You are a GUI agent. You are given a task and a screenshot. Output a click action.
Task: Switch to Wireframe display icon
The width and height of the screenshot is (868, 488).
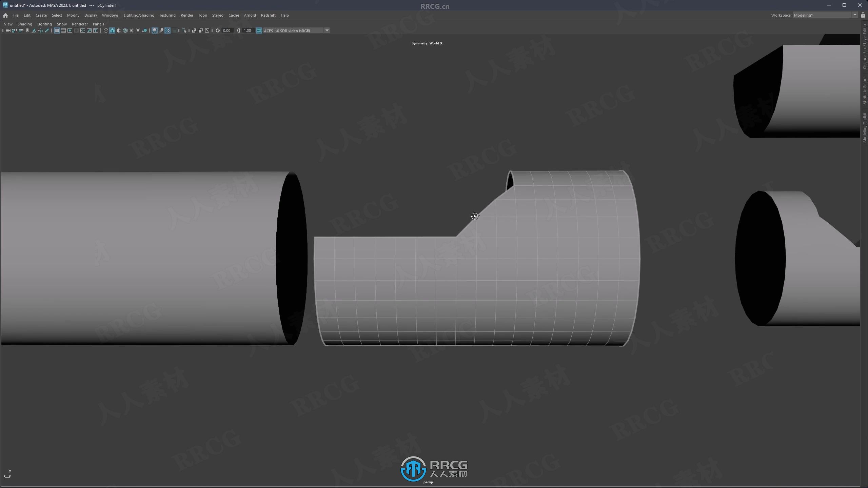(x=105, y=30)
